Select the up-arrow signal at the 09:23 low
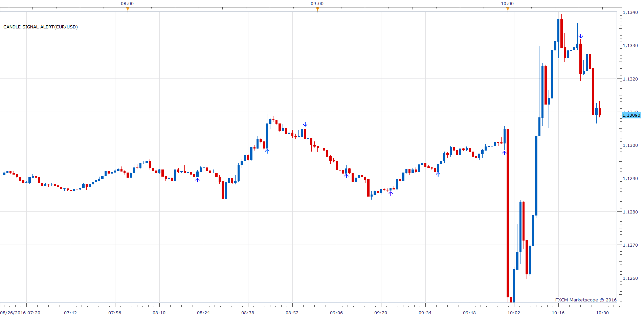The image size is (644, 317). tap(391, 194)
